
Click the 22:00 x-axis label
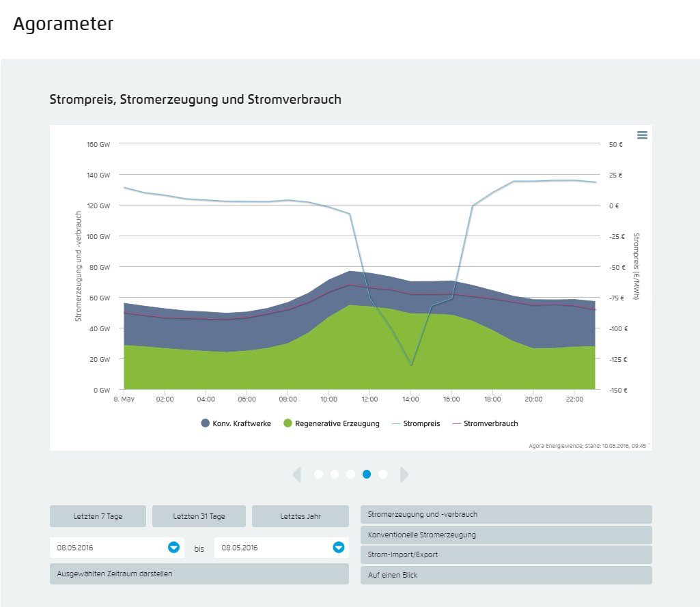[574, 399]
